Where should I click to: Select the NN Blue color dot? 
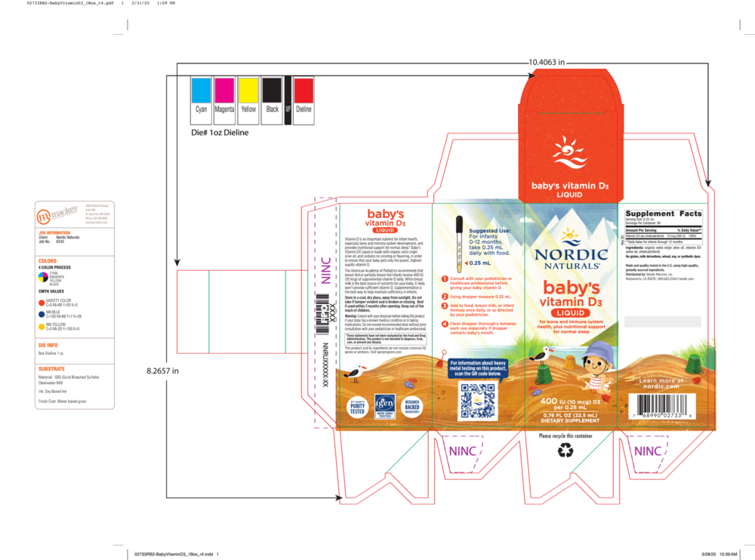pos(41,315)
